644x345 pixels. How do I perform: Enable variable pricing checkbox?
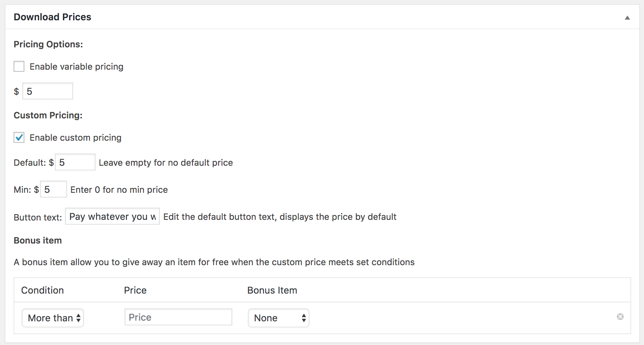pyautogui.click(x=19, y=67)
